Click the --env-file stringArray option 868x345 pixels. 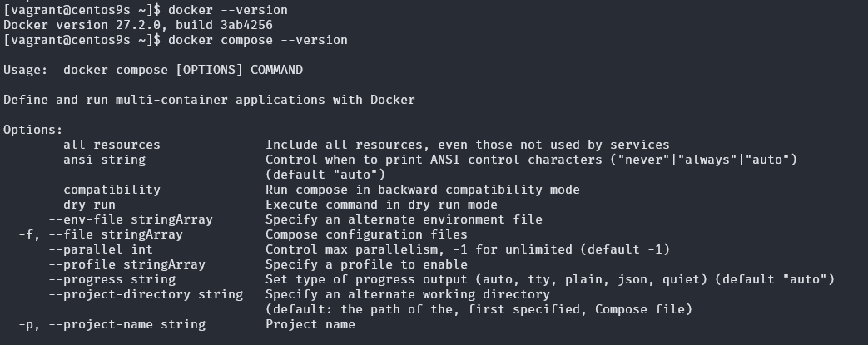point(131,219)
